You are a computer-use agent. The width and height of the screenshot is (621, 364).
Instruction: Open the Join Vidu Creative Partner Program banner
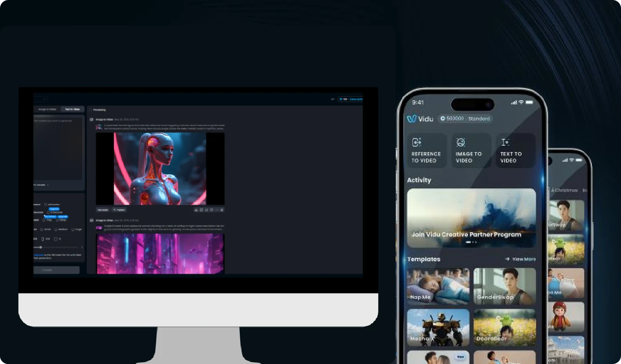(x=471, y=218)
